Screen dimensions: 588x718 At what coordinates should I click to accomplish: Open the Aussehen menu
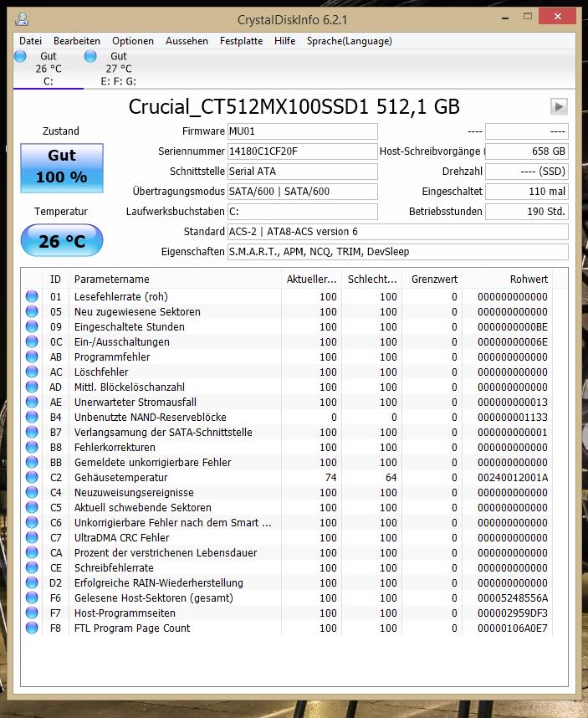click(187, 41)
